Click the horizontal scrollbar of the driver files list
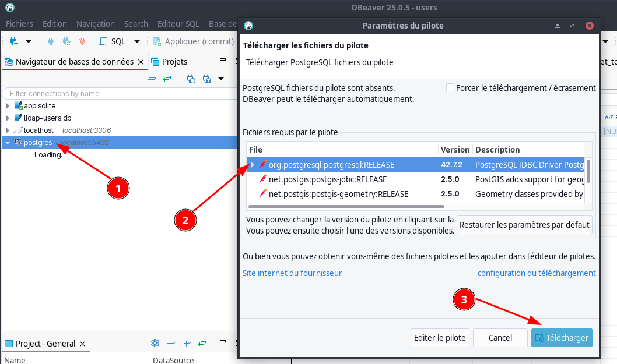Image resolution: width=617 pixels, height=364 pixels. pyautogui.click(x=346, y=207)
